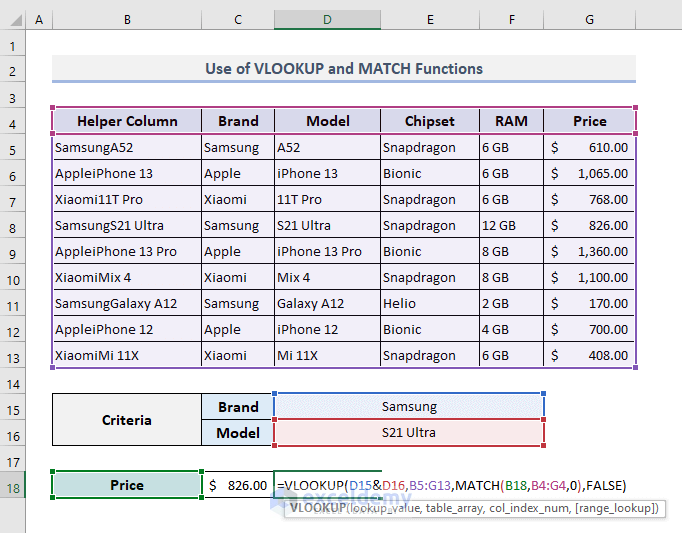Click the title 'Use of VLOOKUP and MATCH Functions'
The height and width of the screenshot is (533, 682).
(344, 69)
